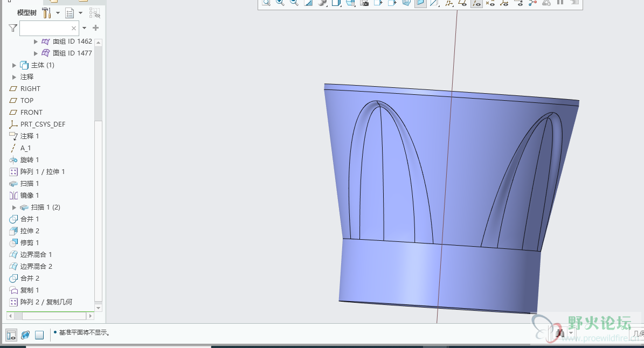Select the 拉伸 2 feature
Viewport: 644px width, 348px height.
(x=24, y=231)
